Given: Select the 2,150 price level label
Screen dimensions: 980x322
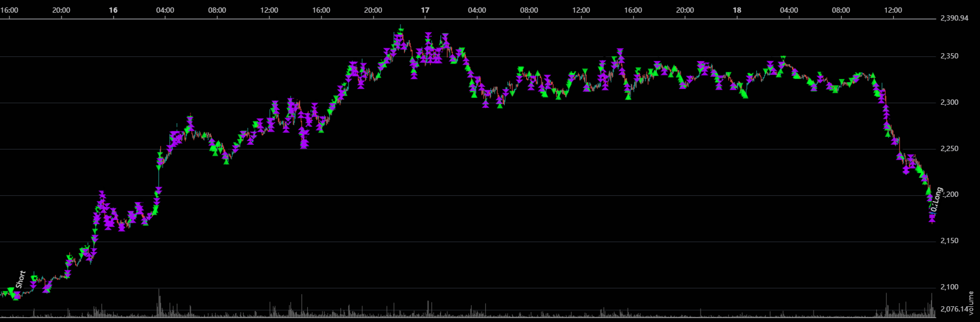Looking at the screenshot, I should 949,241.
